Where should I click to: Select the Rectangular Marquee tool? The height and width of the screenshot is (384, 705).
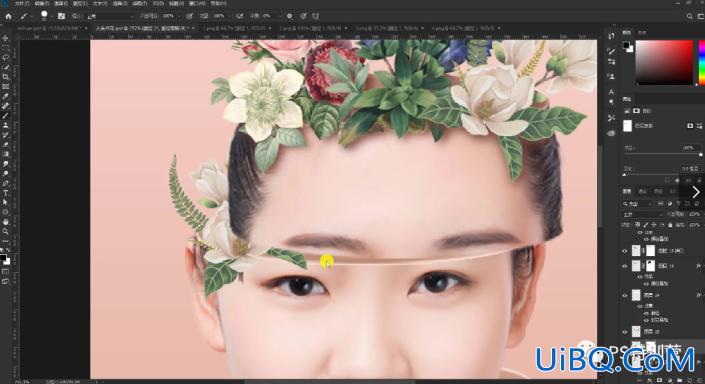5,48
